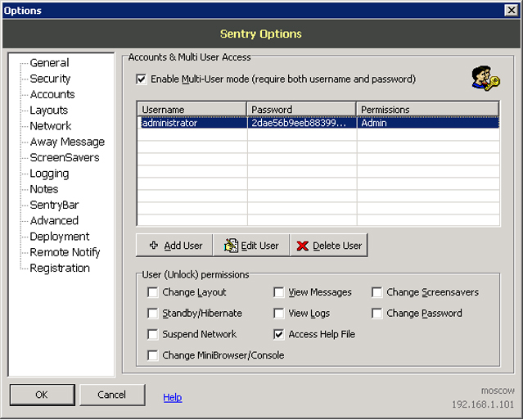Select Remote Notify in sidebar
523x420 pixels.
tap(65, 252)
